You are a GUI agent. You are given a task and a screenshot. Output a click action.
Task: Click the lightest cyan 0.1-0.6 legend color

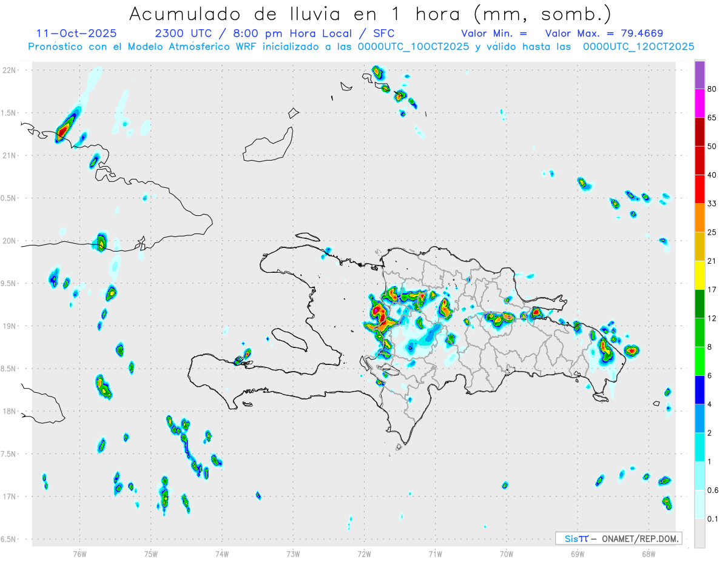tap(699, 504)
